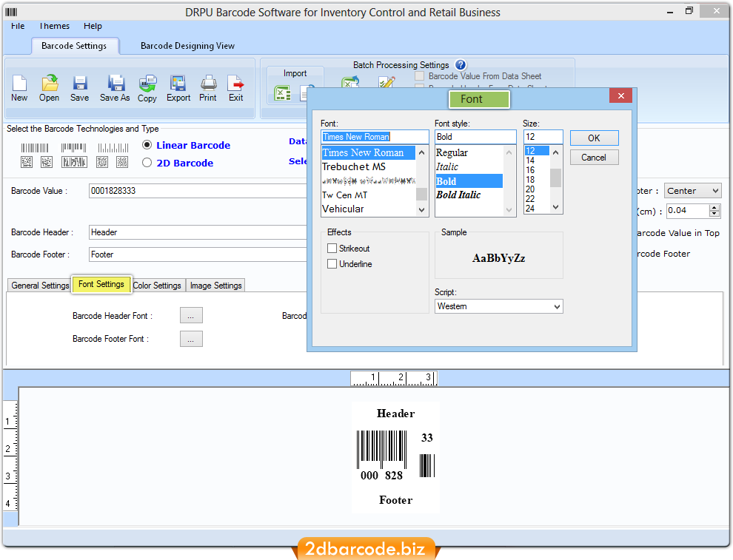Click the app barcode icon in title bar
The height and width of the screenshot is (560, 733).
click(11, 12)
